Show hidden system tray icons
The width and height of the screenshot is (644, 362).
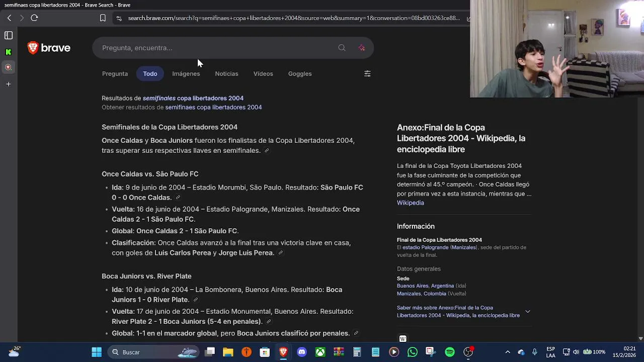(507, 352)
